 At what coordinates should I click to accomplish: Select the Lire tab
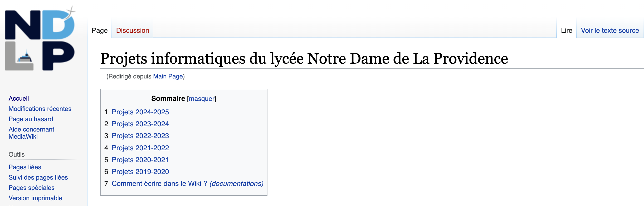pos(566,30)
